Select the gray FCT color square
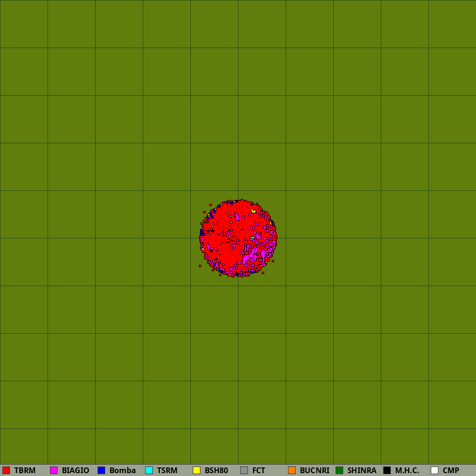 click(244, 470)
